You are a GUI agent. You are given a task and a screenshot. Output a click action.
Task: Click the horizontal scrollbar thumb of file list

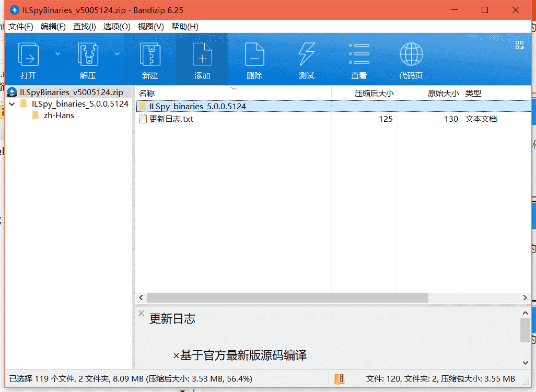point(287,297)
